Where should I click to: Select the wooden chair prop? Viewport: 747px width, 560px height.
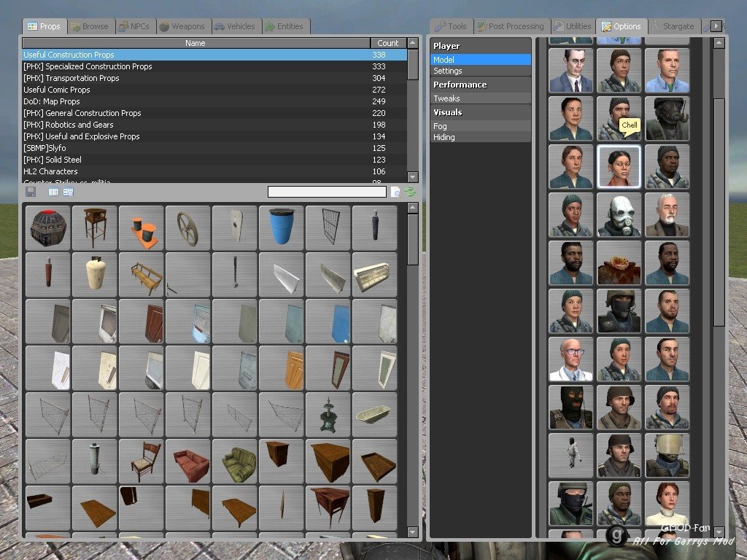point(141,461)
